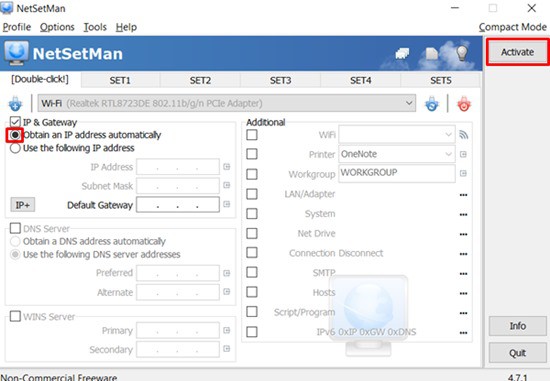
Task: Check the Net Drive checkbox
Action: click(x=252, y=233)
